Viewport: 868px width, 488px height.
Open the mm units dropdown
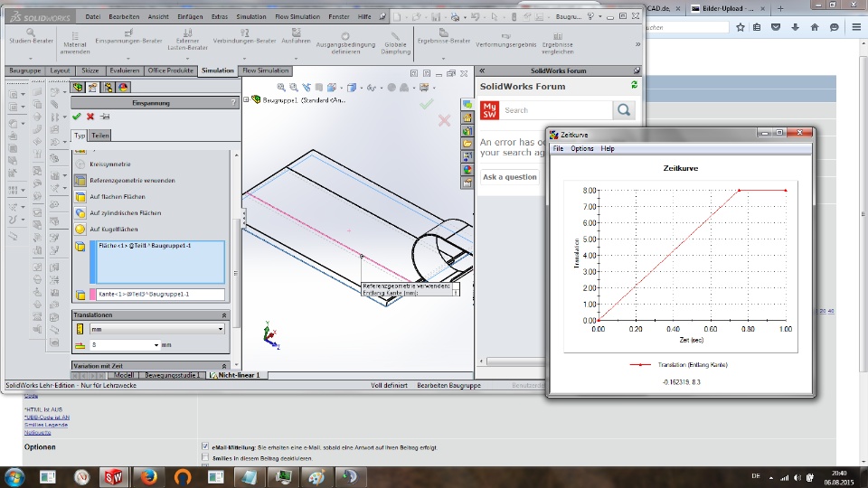pyautogui.click(x=221, y=329)
